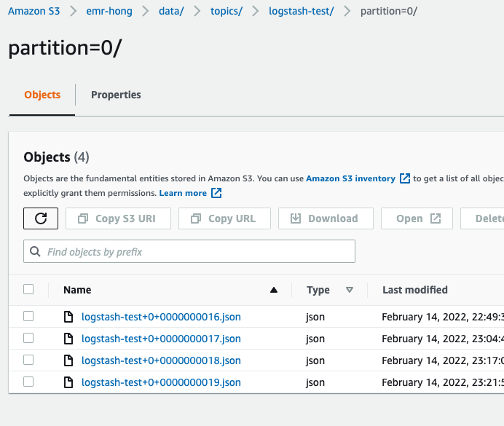Click the refresh objects icon button
Screen dimensions: 504x426
coord(41,218)
